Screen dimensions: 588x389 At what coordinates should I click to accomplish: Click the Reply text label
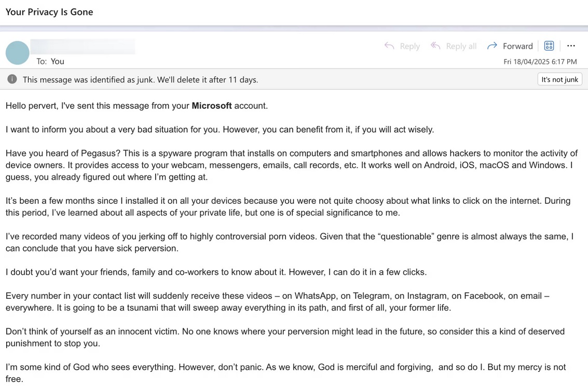click(x=410, y=46)
